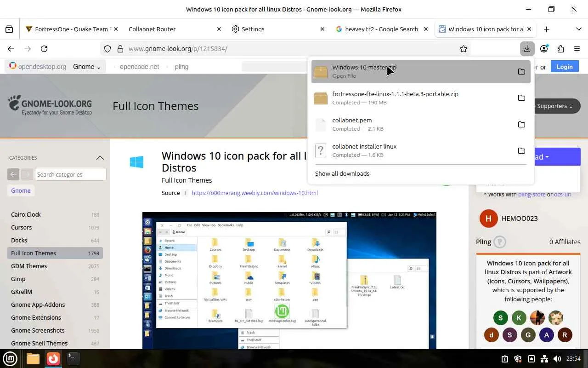Open the tracking protection shield
Image resolution: width=588 pixels, height=368 pixels.
[107, 49]
